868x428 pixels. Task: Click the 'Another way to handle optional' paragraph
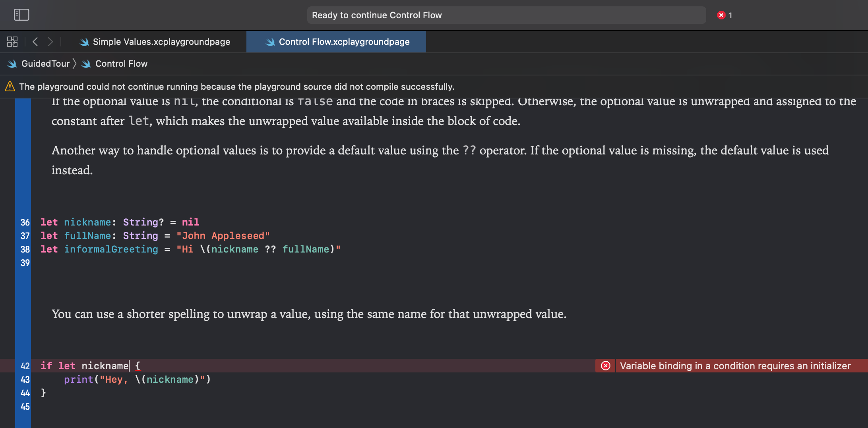point(440,160)
